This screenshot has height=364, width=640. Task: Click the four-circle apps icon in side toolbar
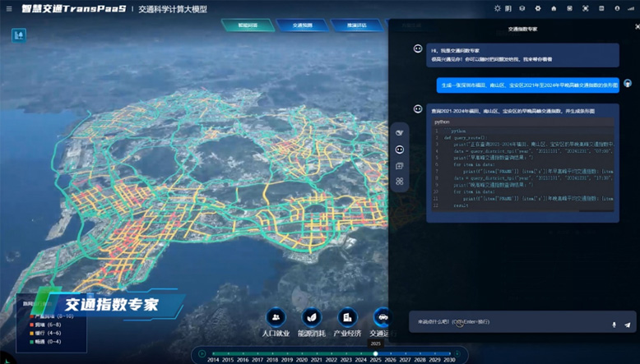400,181
